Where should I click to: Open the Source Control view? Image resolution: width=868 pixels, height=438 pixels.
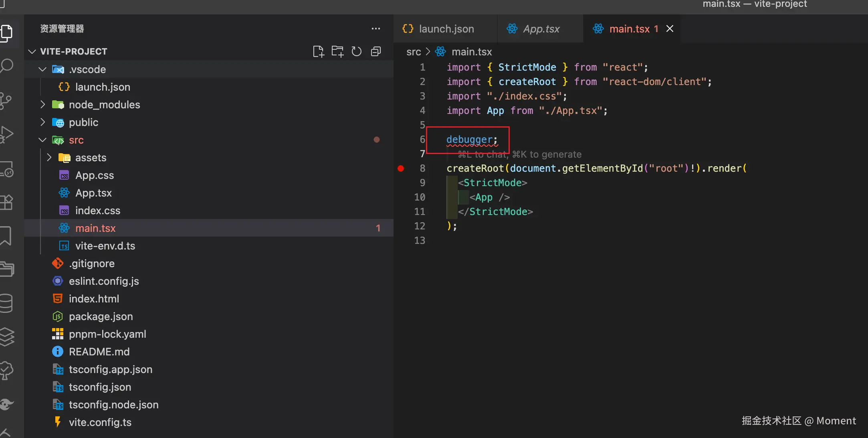(6, 100)
